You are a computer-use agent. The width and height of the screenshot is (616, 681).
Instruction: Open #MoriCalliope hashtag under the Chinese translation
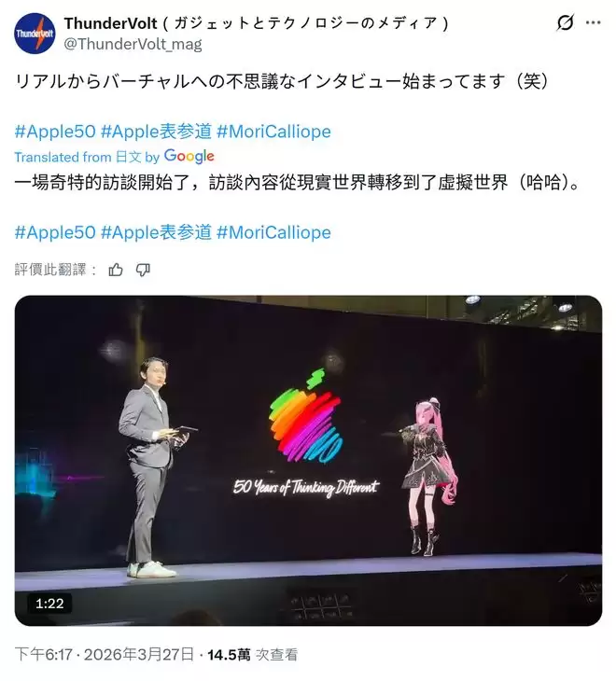273,232
